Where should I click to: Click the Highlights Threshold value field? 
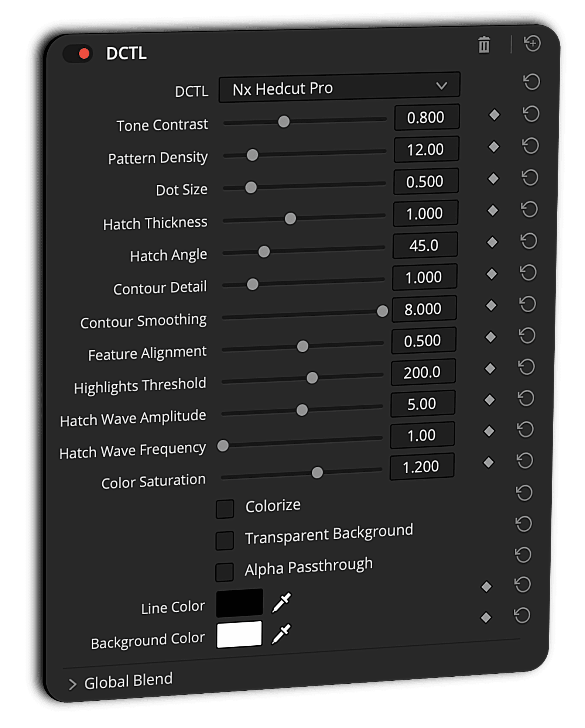423,372
